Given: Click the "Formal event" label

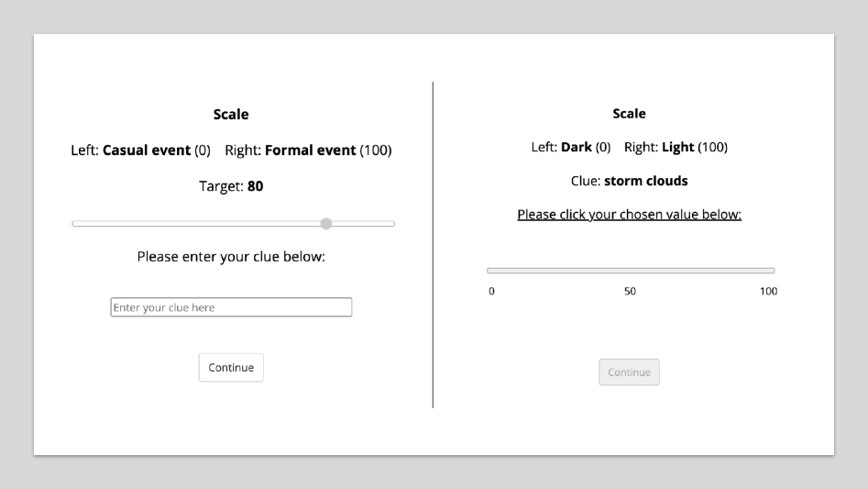Looking at the screenshot, I should tap(310, 150).
